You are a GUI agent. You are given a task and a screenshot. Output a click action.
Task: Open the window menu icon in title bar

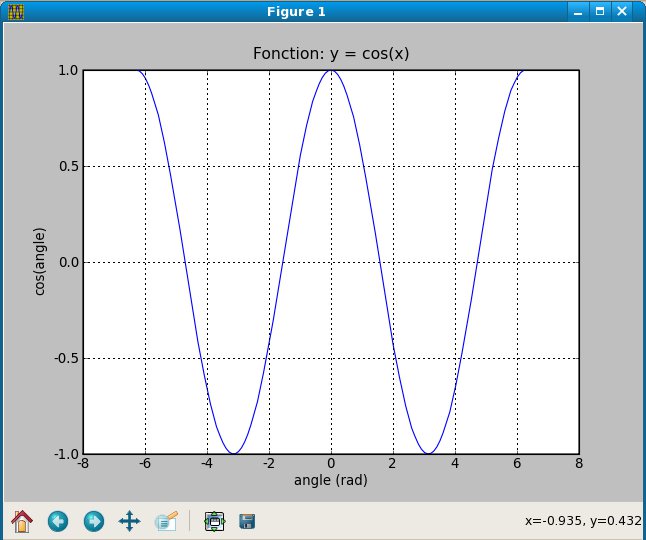(x=16, y=12)
